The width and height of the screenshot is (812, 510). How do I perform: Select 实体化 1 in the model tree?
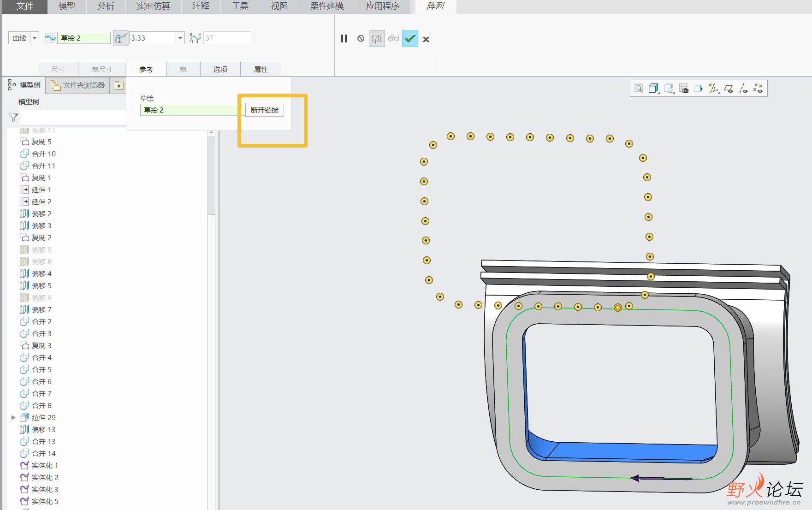click(45, 465)
